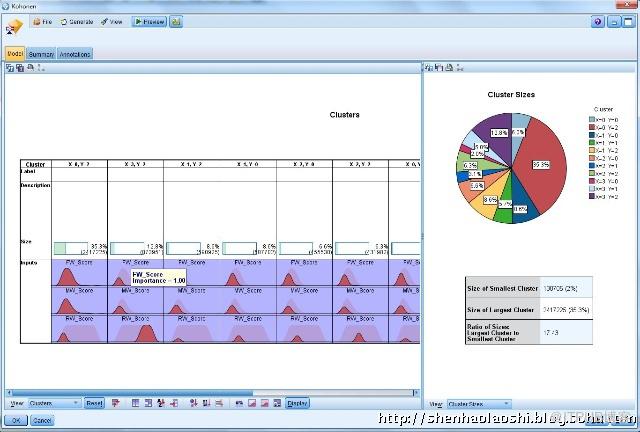Switch to the Annotations tab
The width and height of the screenshot is (640, 432).
75,54
